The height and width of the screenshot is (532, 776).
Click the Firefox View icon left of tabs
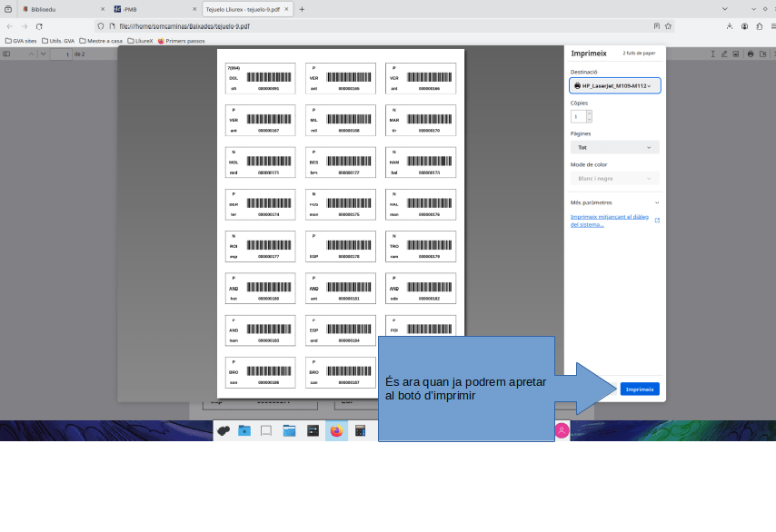click(8, 9)
